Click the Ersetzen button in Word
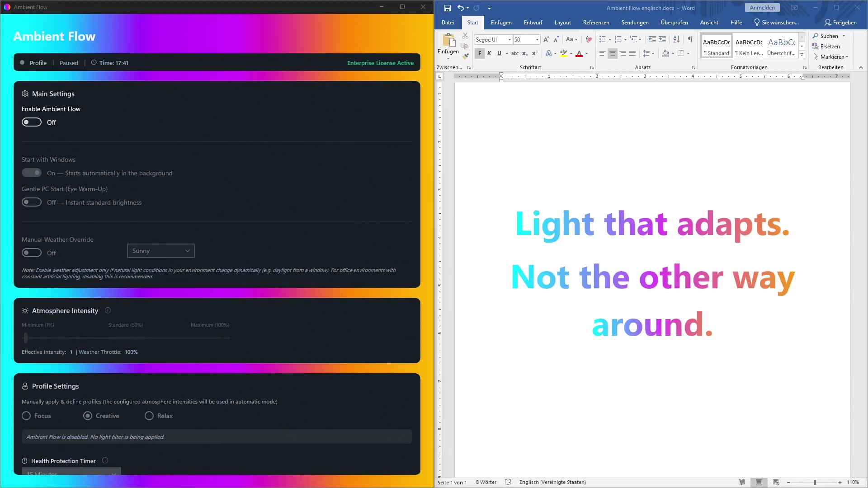The image size is (868, 488). (826, 47)
